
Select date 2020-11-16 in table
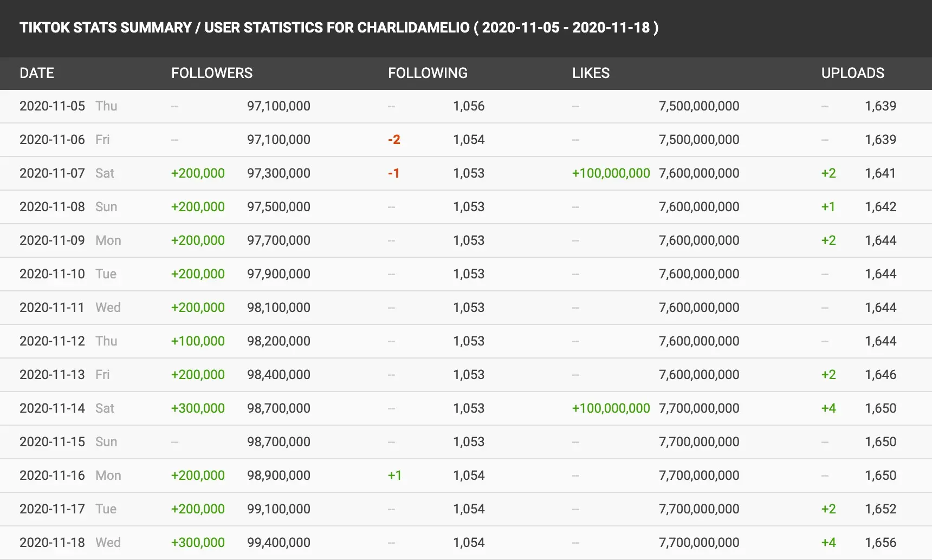[x=52, y=476]
